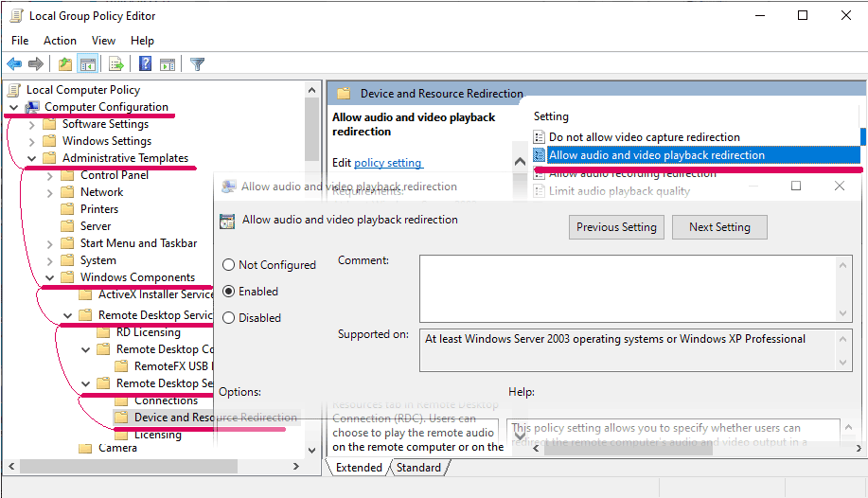Select the Enabled radio button
Image resolution: width=868 pixels, height=498 pixels.
pos(228,292)
